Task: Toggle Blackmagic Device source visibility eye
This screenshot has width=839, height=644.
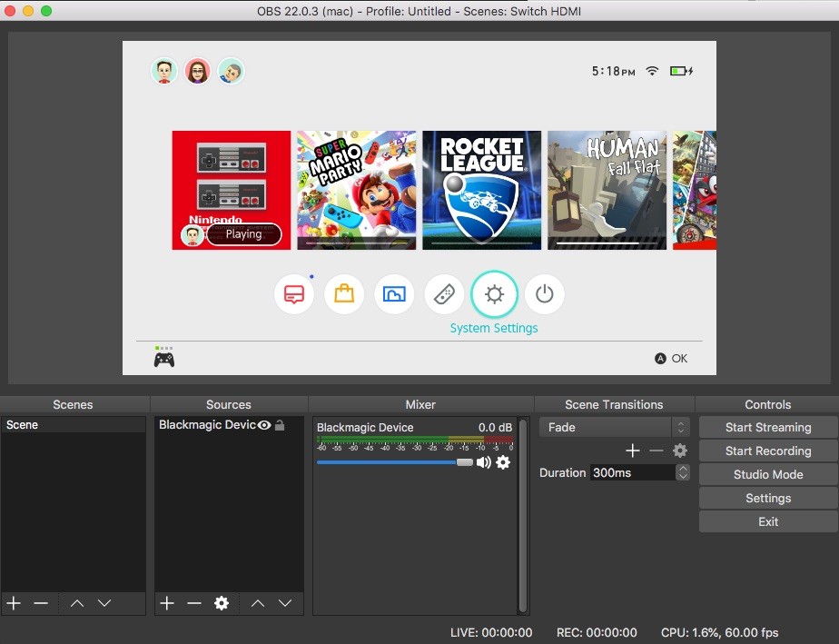Action: [x=264, y=425]
